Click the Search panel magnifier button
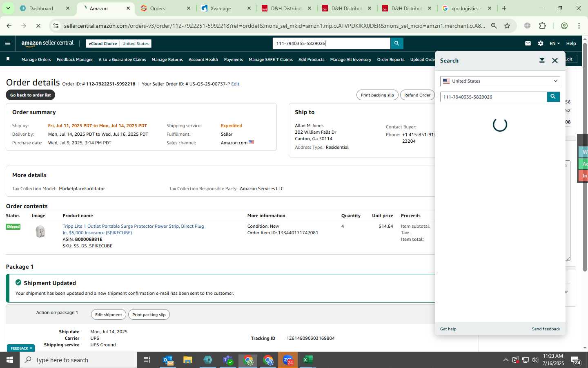The width and height of the screenshot is (588, 368). [x=553, y=97]
